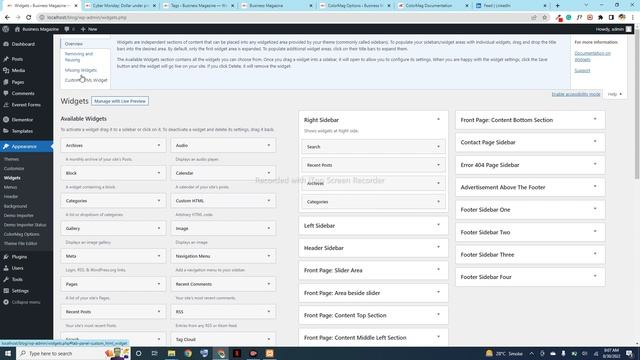The image size is (640, 360).
Task: Open the Media menu item
Action: coord(18,71)
